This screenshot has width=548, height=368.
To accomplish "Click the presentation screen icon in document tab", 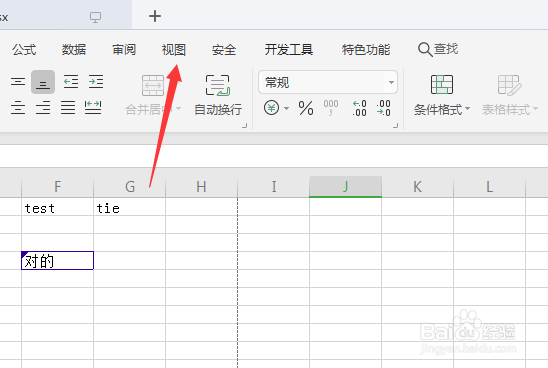I will coord(95,17).
